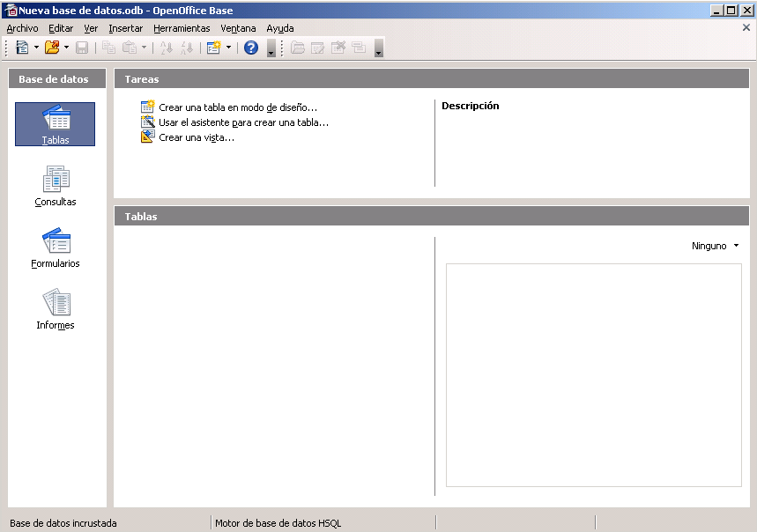Click the Tablas section header above the list
Viewport: 757px width, 532px height.
(x=432, y=216)
